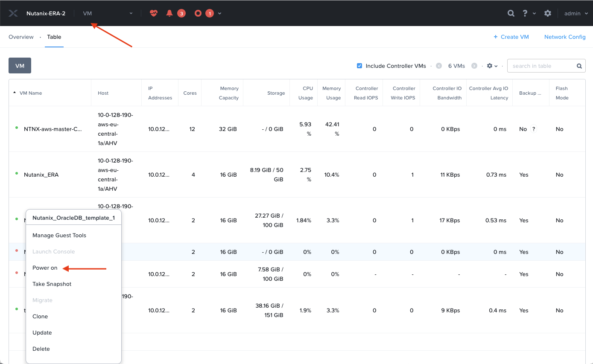Select the NTNX-aws-master-C... VM row

tap(297, 129)
